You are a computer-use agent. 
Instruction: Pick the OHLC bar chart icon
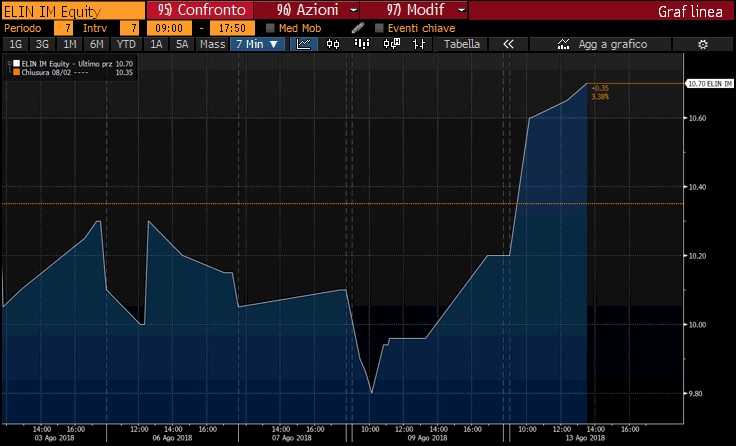tap(418, 44)
